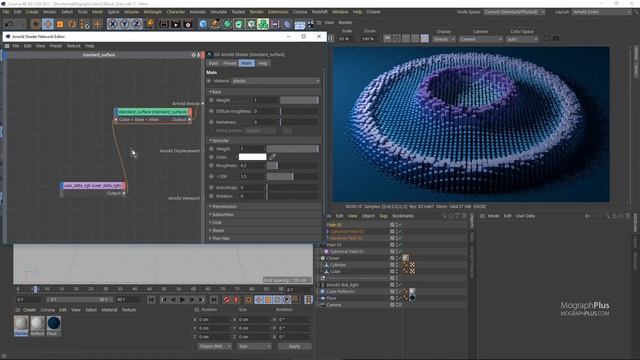Toggle the Floor object enable checkmark
This screenshot has height=360, width=640.
pyautogui.click(x=400, y=298)
